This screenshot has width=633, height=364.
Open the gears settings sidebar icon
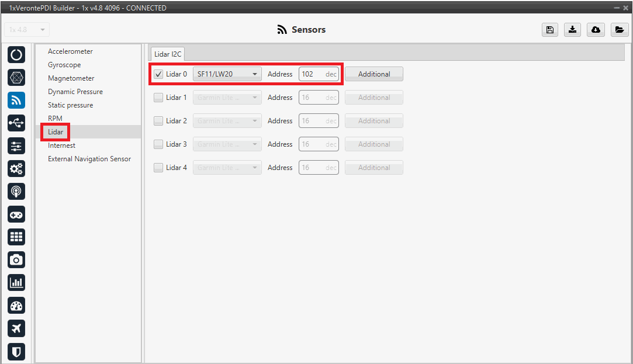tap(16, 168)
